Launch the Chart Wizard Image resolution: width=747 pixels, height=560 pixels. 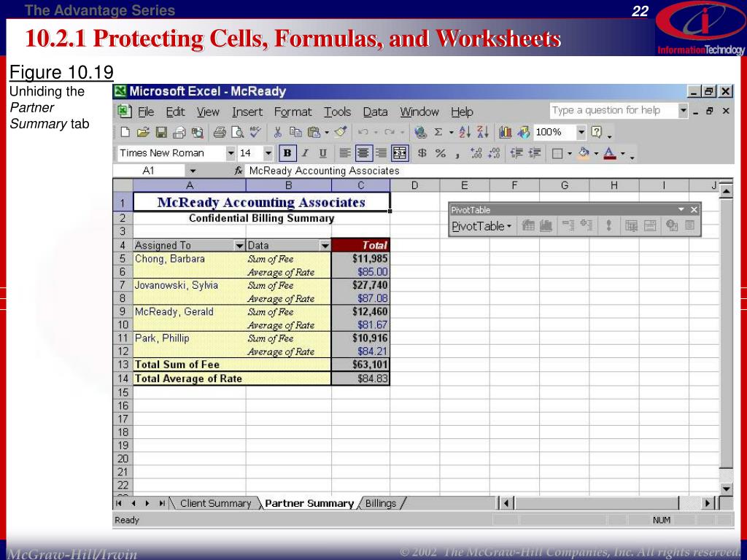coord(506,133)
